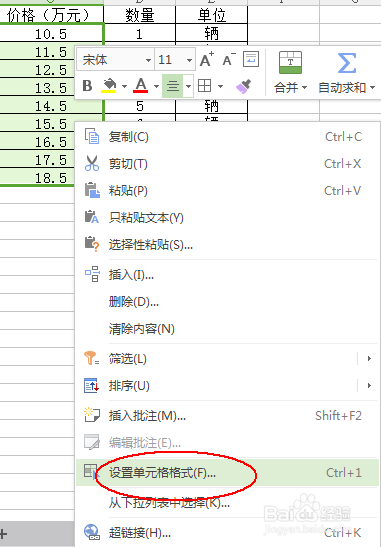This screenshot has width=381, height=547.
Task: Click the merge cells icon
Action: click(290, 62)
